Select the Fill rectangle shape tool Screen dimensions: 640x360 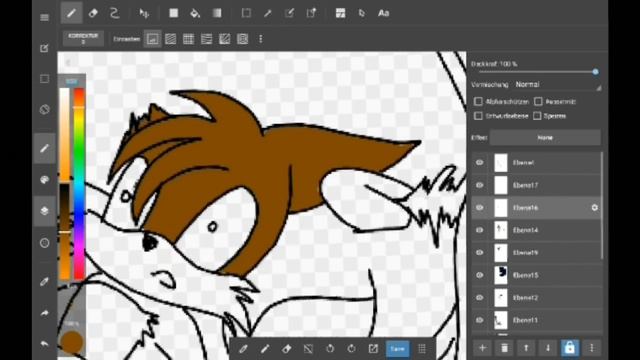173,13
